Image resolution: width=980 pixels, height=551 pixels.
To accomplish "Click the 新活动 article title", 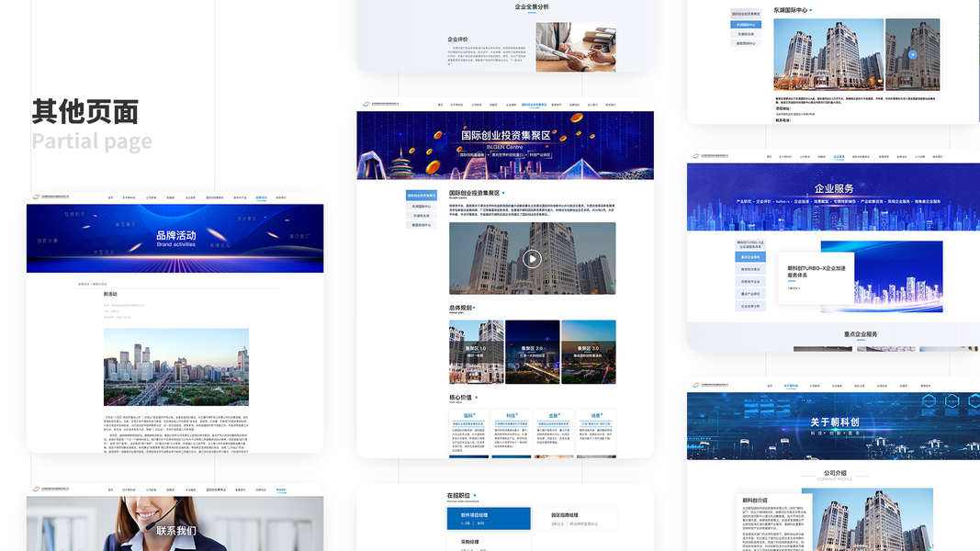I will [110, 294].
